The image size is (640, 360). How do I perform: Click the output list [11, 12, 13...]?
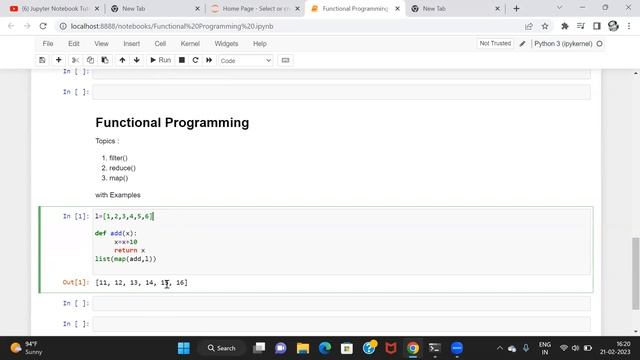[141, 282]
